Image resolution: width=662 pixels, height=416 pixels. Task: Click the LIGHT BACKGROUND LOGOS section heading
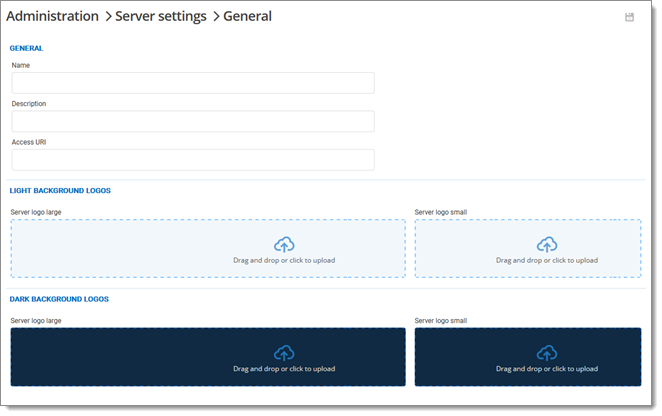pyautogui.click(x=60, y=190)
